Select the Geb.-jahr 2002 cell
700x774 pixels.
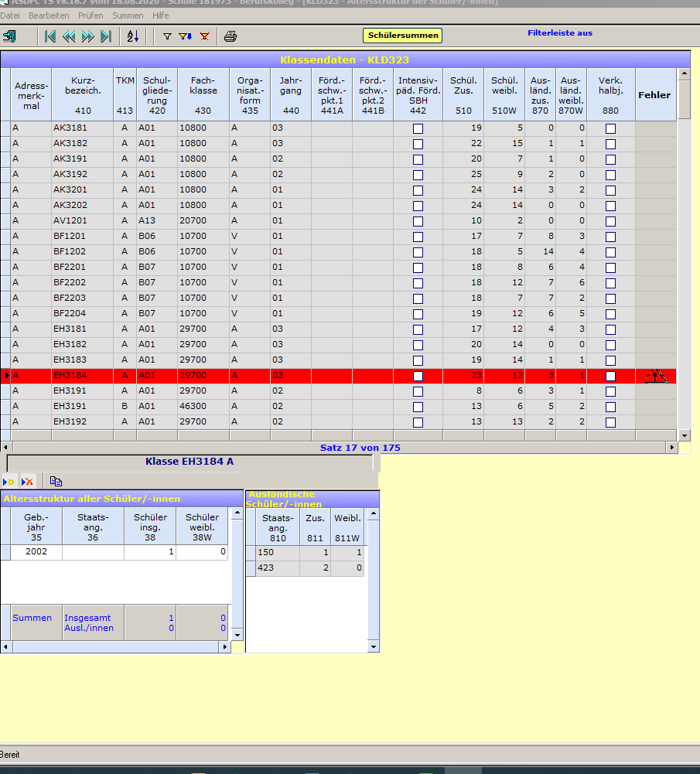[x=36, y=552]
